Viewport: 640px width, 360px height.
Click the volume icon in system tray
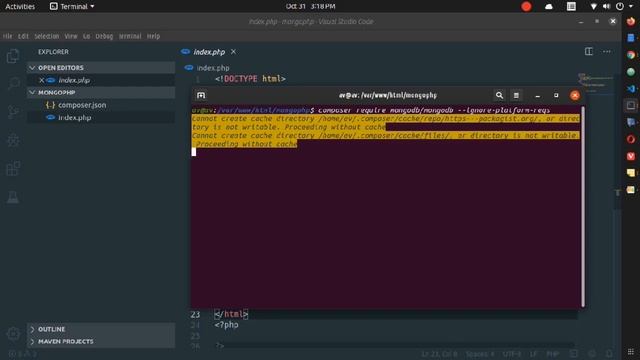coord(607,6)
